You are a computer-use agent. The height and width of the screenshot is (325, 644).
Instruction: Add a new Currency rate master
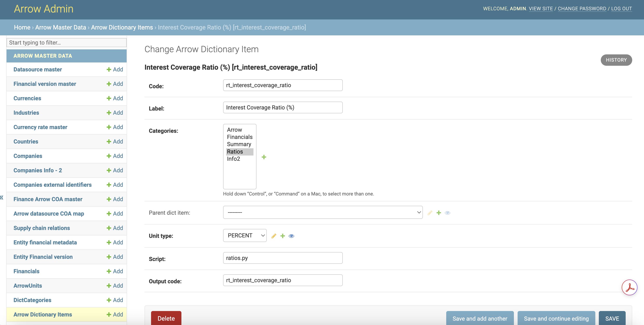[x=115, y=127]
